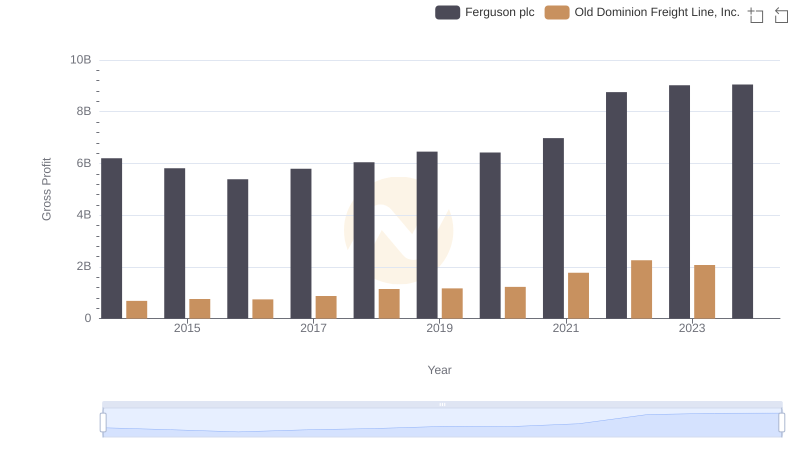Screen dimensions: 800x461
Task: Click Old Dominion bar for 2017
Action: pos(326,308)
